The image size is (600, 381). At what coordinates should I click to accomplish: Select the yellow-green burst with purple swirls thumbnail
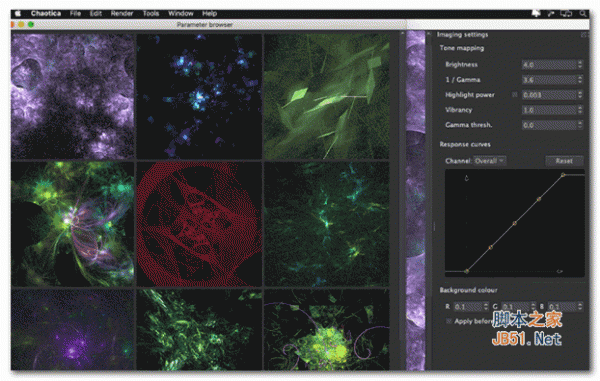coord(327,329)
